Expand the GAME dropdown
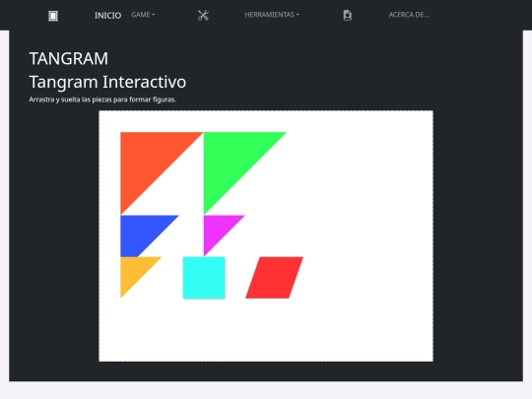Image resolution: width=532 pixels, height=399 pixels. coord(143,15)
